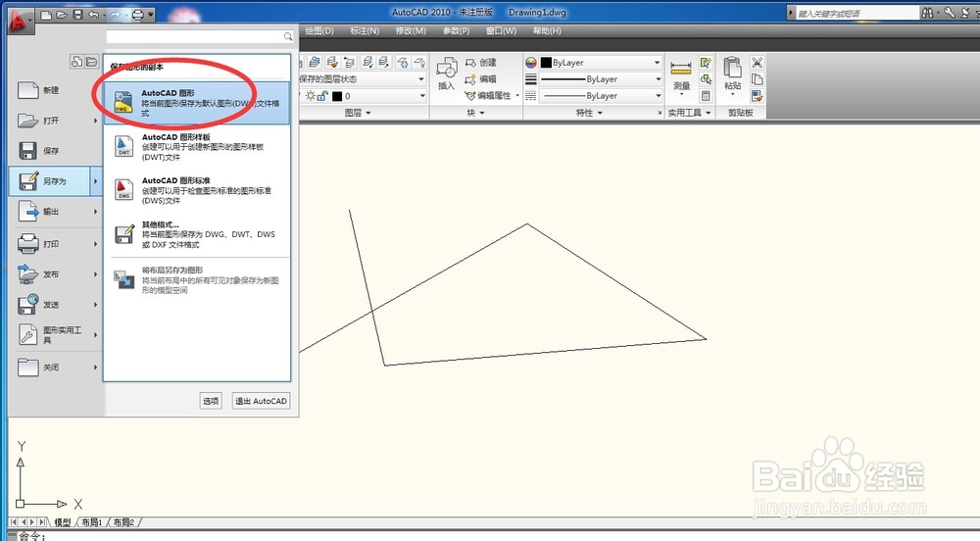Viewport: 980px width, 541px height.
Task: Choose AutoCAD 图形标准 DWS save option
Action: [197, 190]
